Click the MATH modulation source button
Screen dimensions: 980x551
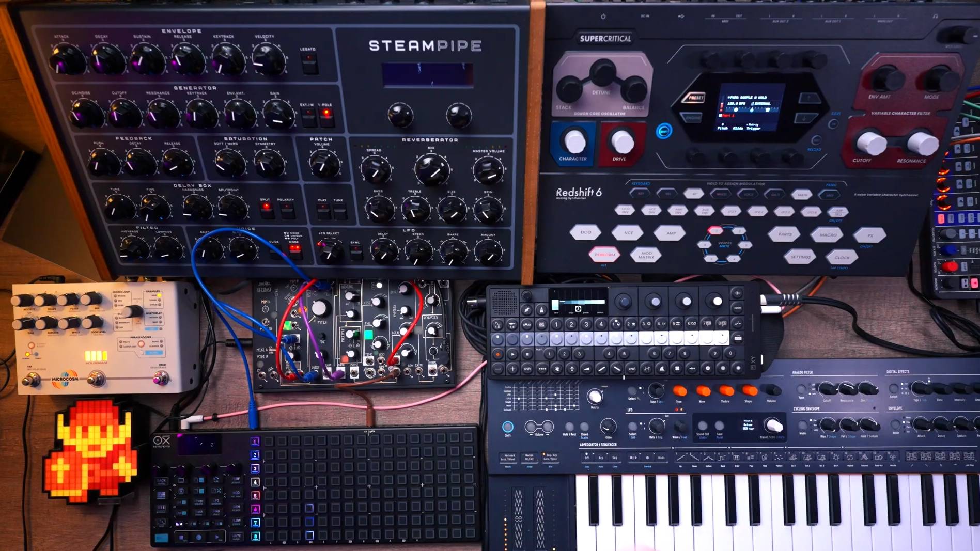click(802, 195)
